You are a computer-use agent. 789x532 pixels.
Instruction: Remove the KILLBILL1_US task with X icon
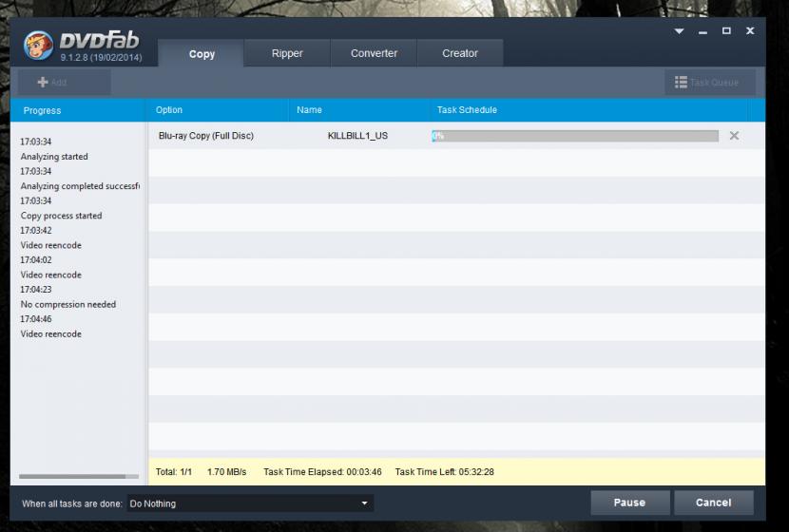tap(734, 136)
